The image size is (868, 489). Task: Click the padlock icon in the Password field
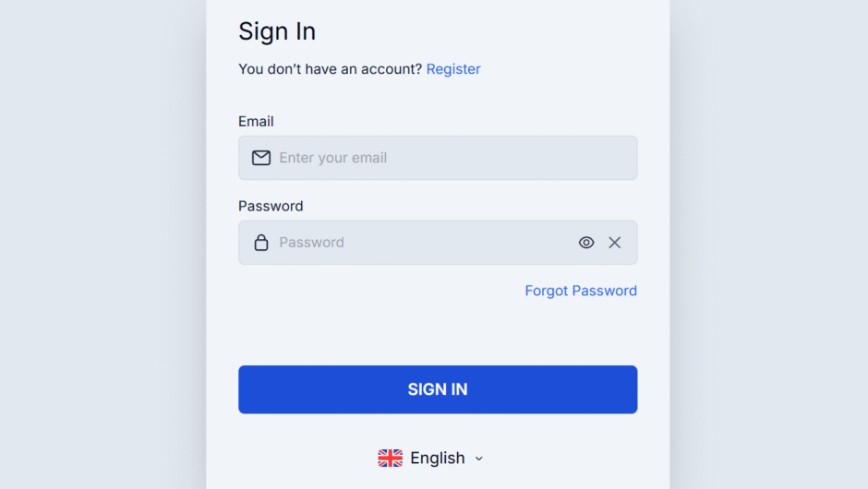pos(261,243)
